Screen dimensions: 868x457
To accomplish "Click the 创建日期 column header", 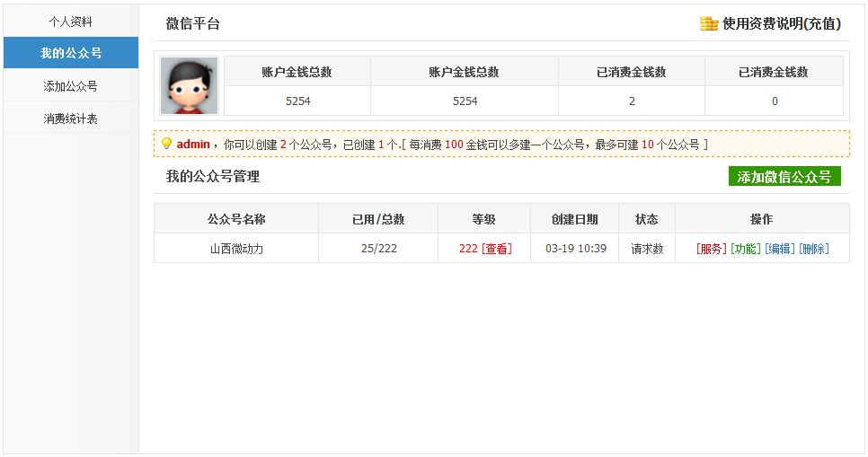I will pyautogui.click(x=575, y=219).
